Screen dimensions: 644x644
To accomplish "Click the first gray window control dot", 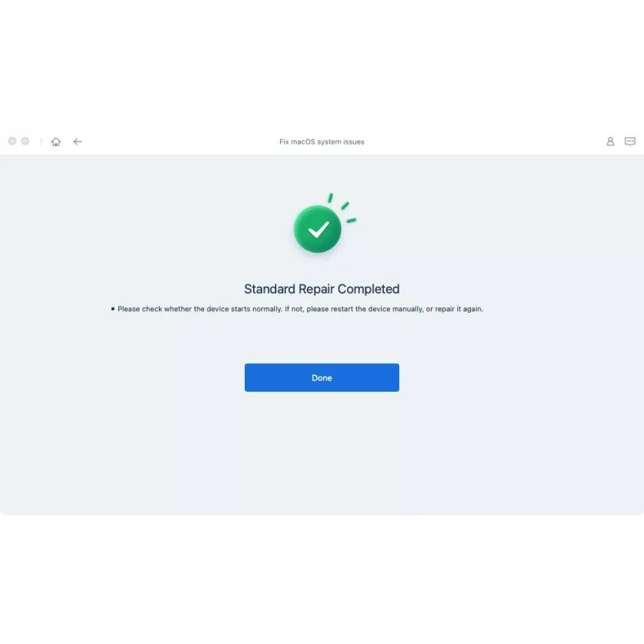I will tap(12, 142).
